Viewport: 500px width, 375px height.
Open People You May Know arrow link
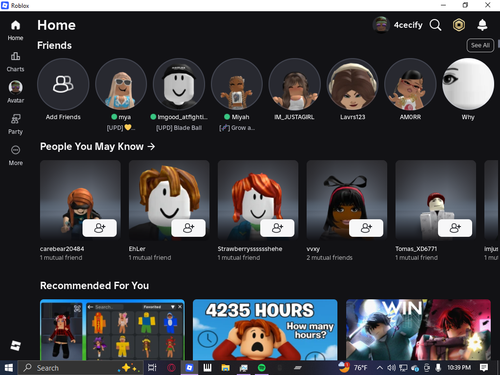pos(151,146)
